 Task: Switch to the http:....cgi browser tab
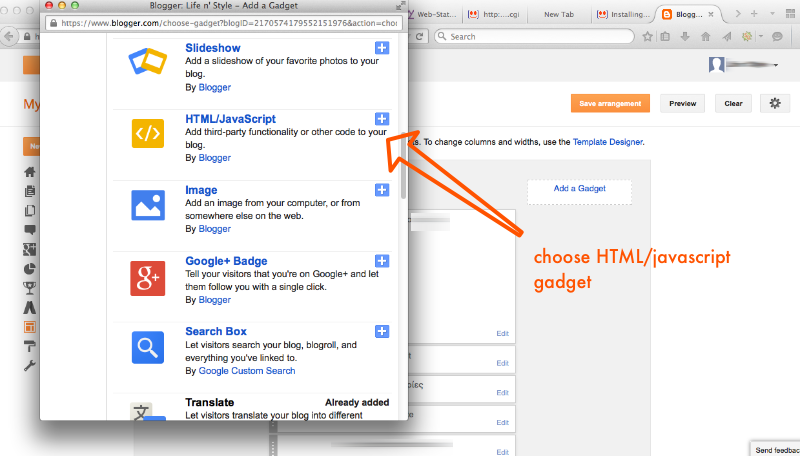(x=494, y=14)
